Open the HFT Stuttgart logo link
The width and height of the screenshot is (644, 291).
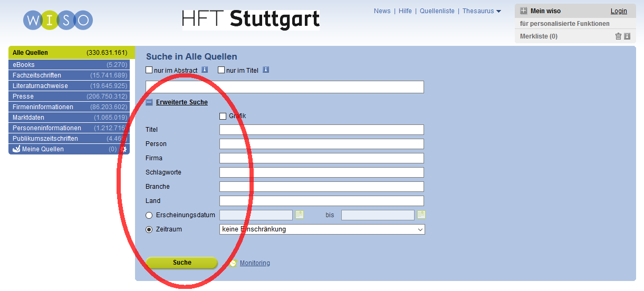point(251,20)
